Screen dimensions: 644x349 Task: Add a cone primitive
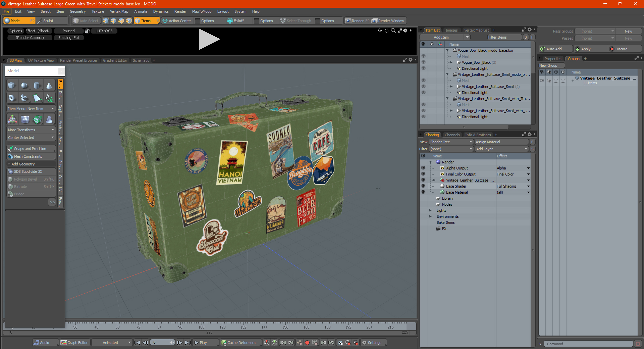pos(49,86)
